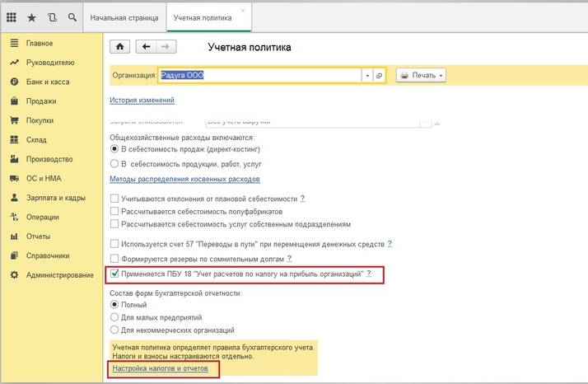Open Покупки section in sidebar
588x384 pixels.
40,120
